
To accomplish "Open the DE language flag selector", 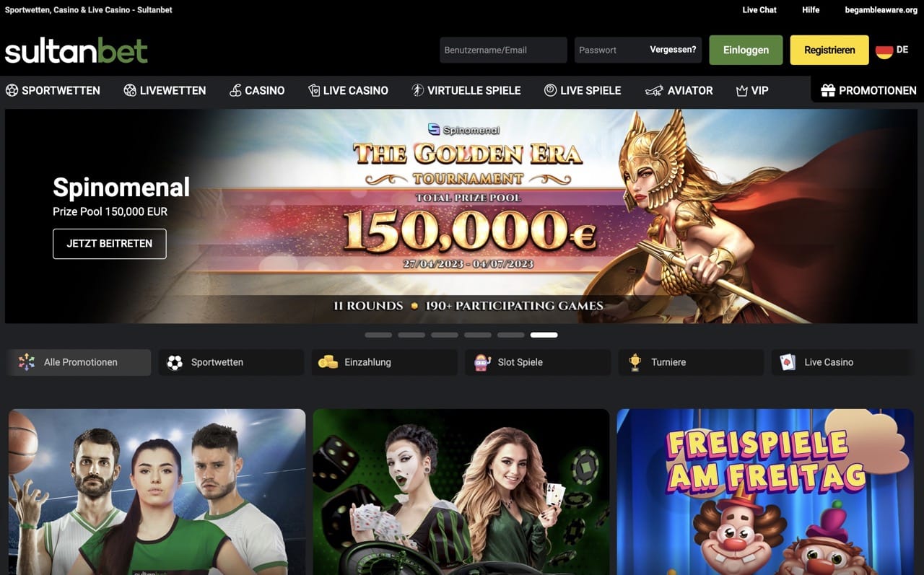I will click(892, 51).
